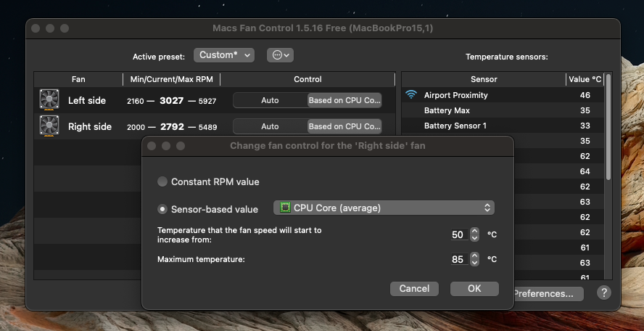Sort by the Value °C column header
Viewport: 644px width, 331px height.
click(x=585, y=79)
